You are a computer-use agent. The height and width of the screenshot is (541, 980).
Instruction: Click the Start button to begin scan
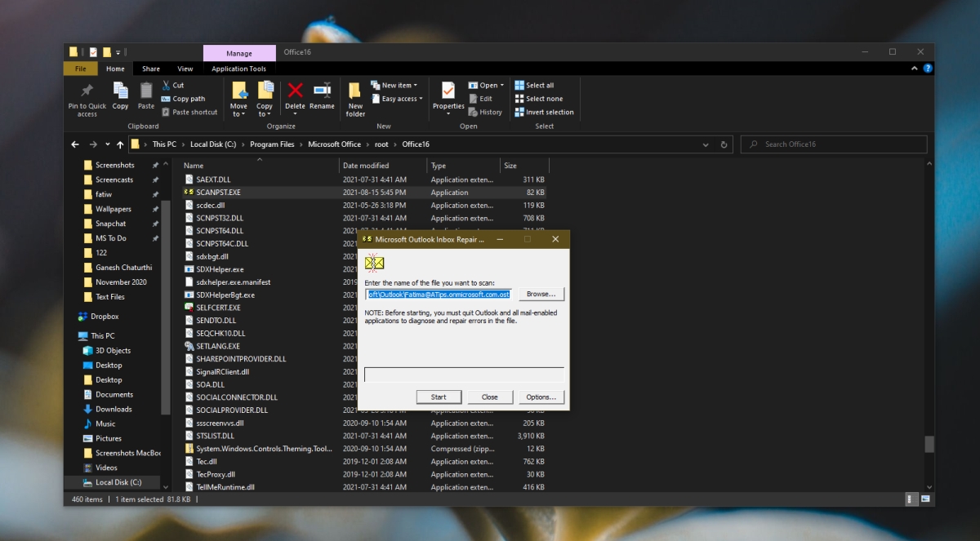click(439, 397)
